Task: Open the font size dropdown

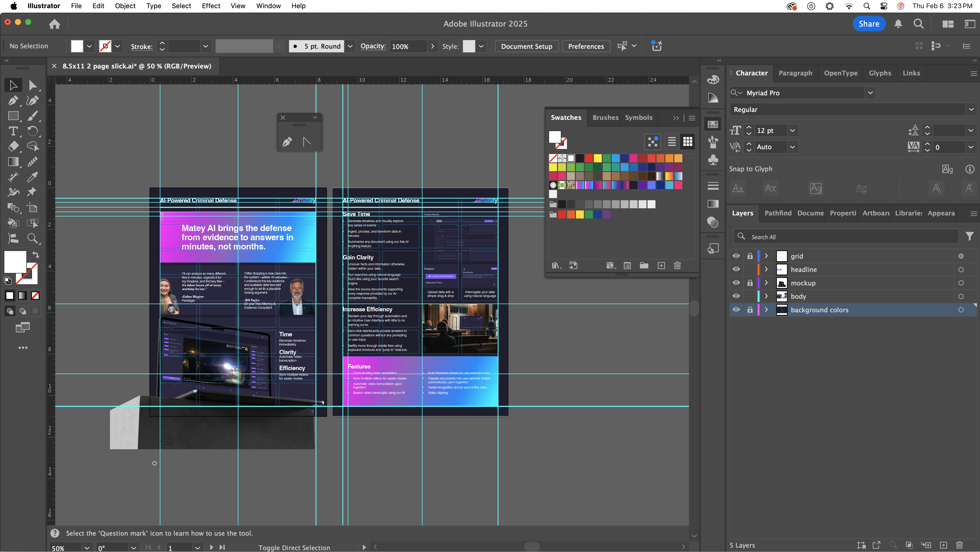Action: (x=793, y=130)
